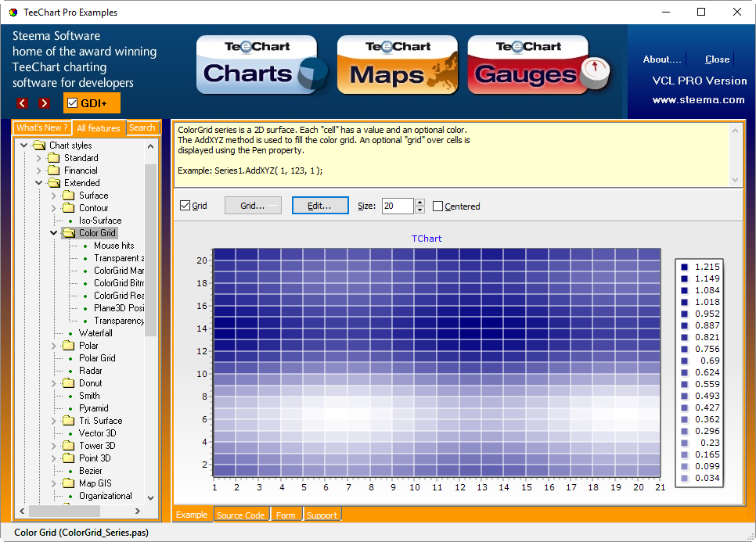
Task: Click the Extended folder icon
Action: [x=53, y=183]
